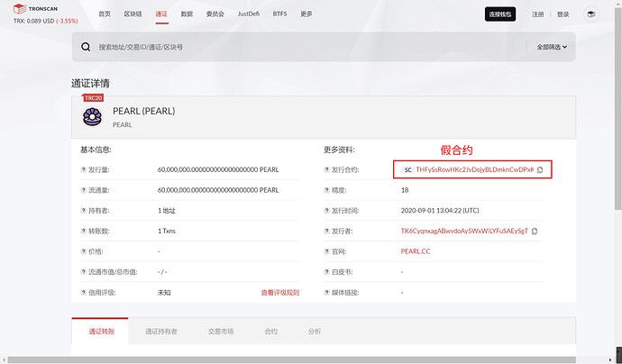Switch to the 交易市场 tab
Image resolution: width=622 pixels, height=364 pixels.
[221, 332]
